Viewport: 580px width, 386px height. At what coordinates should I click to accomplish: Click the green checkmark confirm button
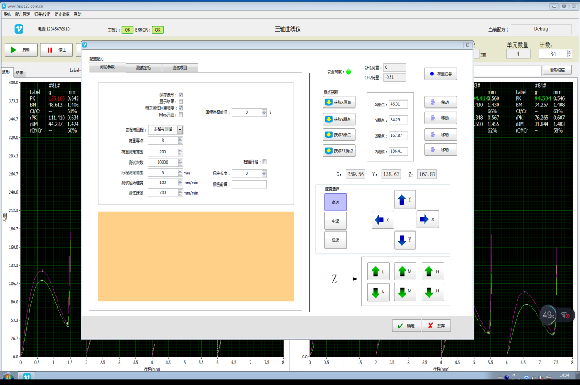406,326
